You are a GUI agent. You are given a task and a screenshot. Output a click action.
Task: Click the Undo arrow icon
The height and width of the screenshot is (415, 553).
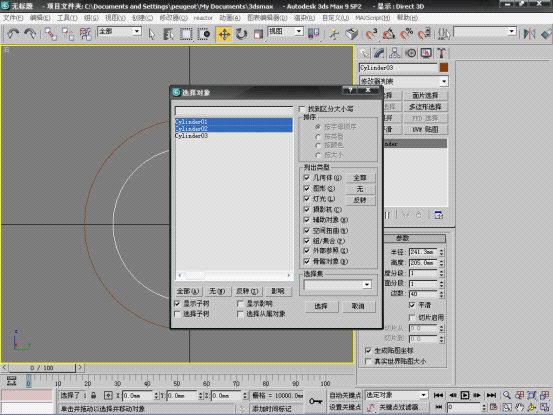click(13, 34)
